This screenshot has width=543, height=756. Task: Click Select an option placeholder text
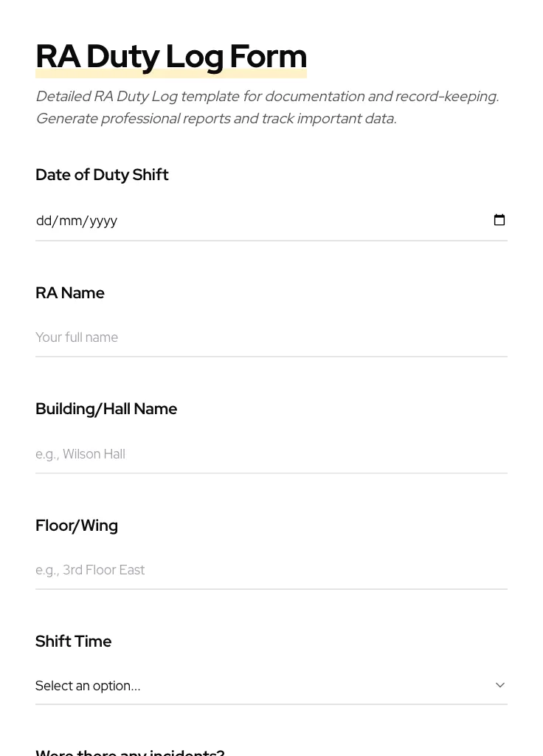click(88, 685)
